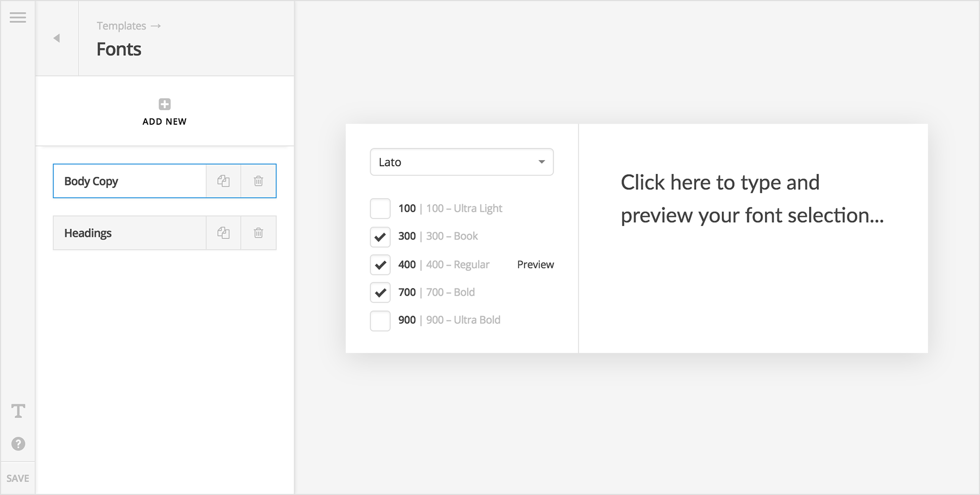
Task: Duplicate the Headings font set
Action: [223, 233]
